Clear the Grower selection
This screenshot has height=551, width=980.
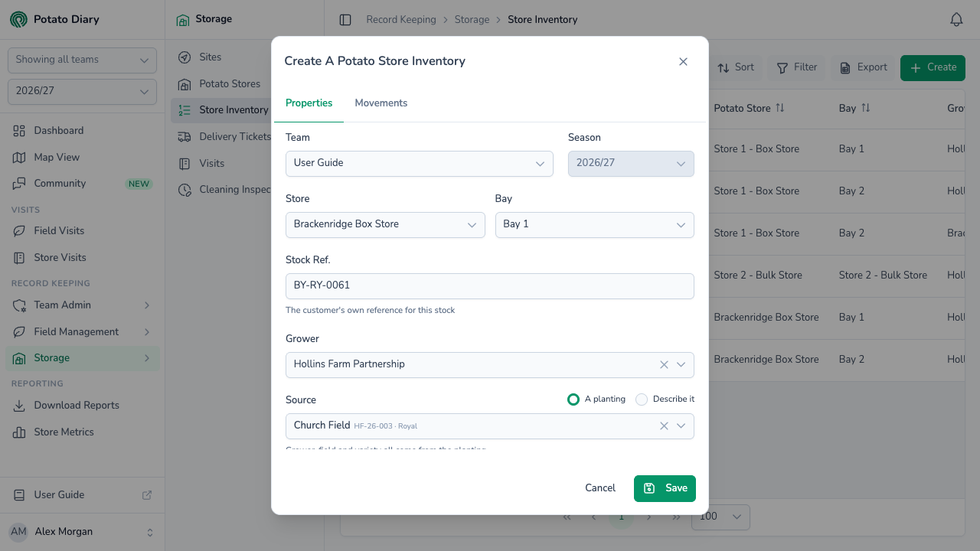point(664,365)
